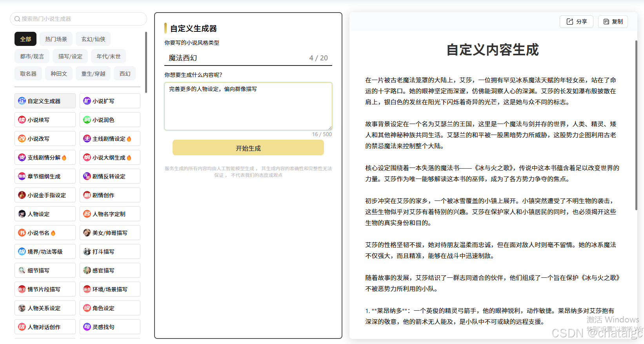Click the 环境/场景描写 tool icon

pos(87,289)
